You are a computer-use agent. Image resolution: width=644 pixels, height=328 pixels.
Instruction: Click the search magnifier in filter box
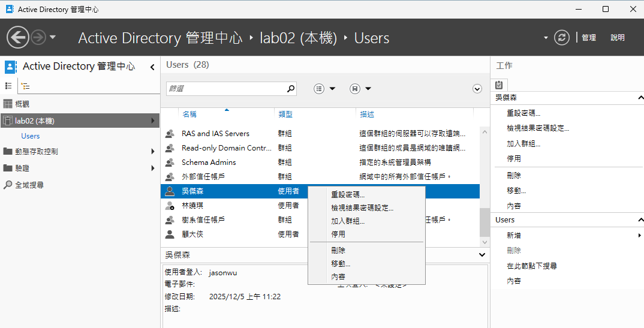(290, 88)
